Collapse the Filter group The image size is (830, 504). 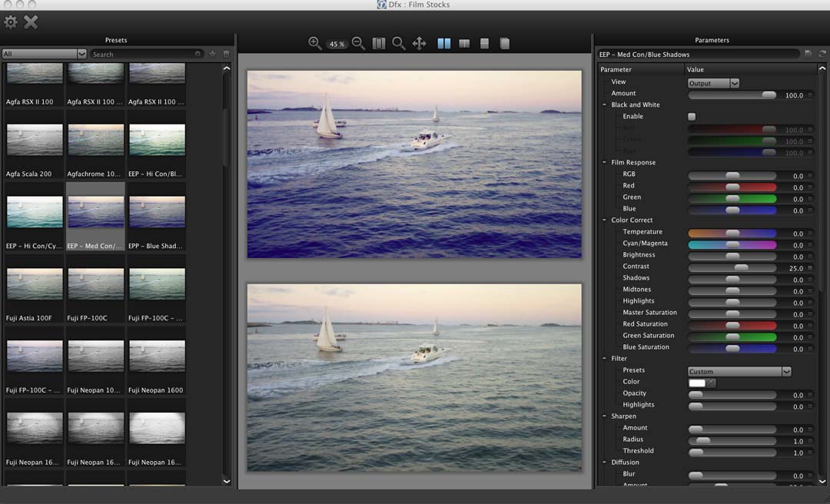click(604, 359)
